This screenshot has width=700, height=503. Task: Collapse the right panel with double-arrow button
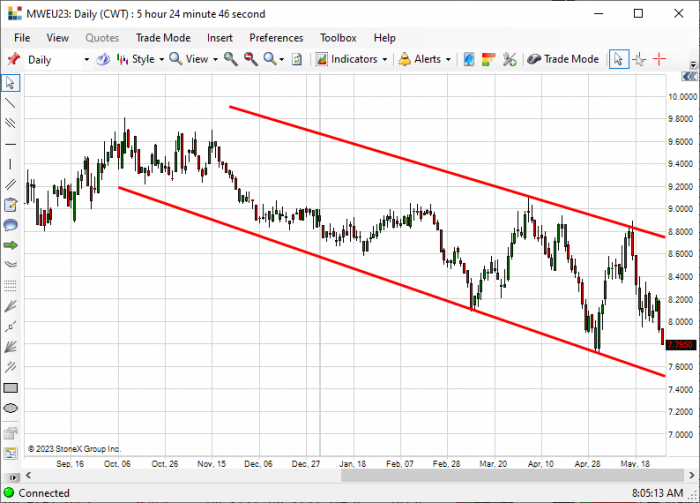(x=690, y=77)
